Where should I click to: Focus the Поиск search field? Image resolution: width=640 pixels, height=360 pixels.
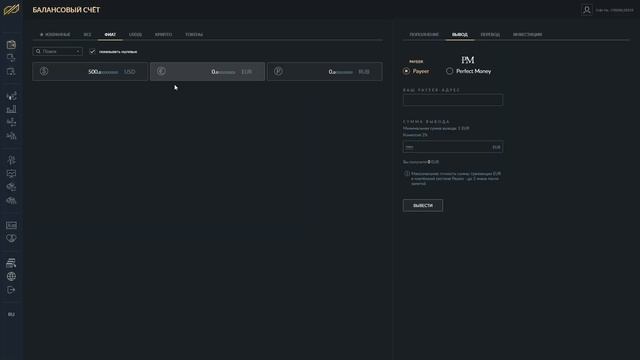click(57, 51)
